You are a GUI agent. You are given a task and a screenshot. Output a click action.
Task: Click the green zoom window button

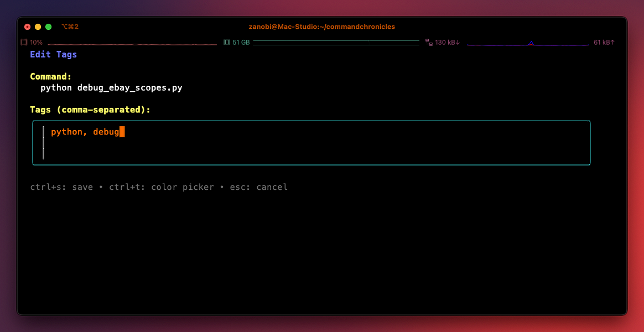(49, 27)
